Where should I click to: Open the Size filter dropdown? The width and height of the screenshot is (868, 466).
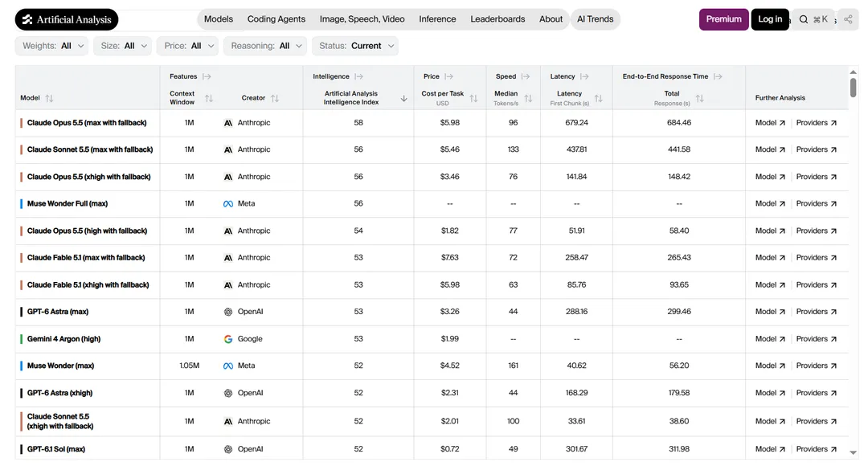pos(122,46)
